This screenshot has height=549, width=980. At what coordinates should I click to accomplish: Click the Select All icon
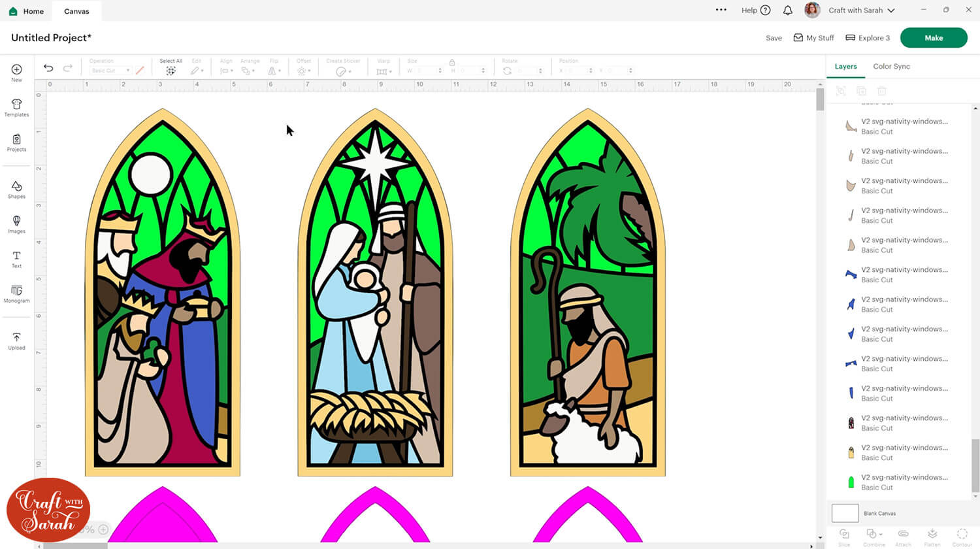(x=171, y=70)
